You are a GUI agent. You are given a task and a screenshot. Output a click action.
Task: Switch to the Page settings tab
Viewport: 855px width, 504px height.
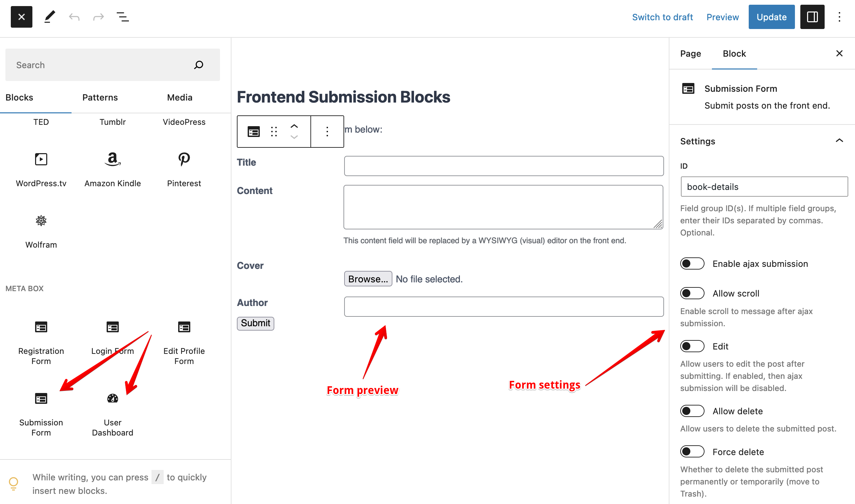[x=690, y=54]
